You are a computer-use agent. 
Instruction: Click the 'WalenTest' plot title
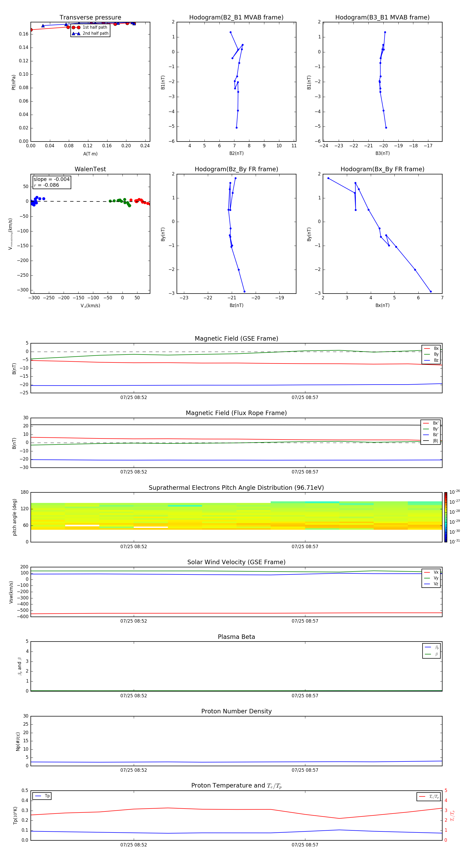point(90,169)
